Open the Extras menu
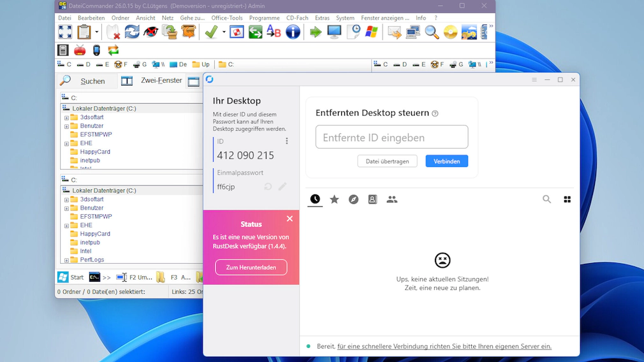 322,18
